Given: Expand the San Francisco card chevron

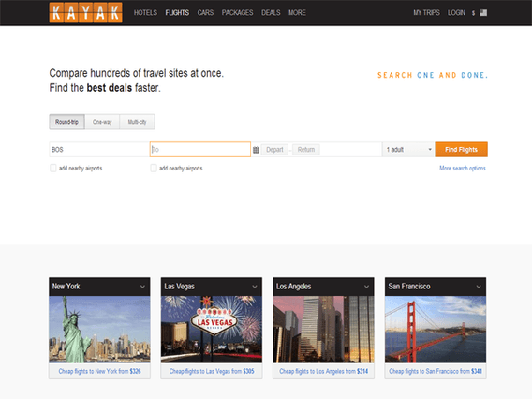Looking at the screenshot, I should coord(479,287).
